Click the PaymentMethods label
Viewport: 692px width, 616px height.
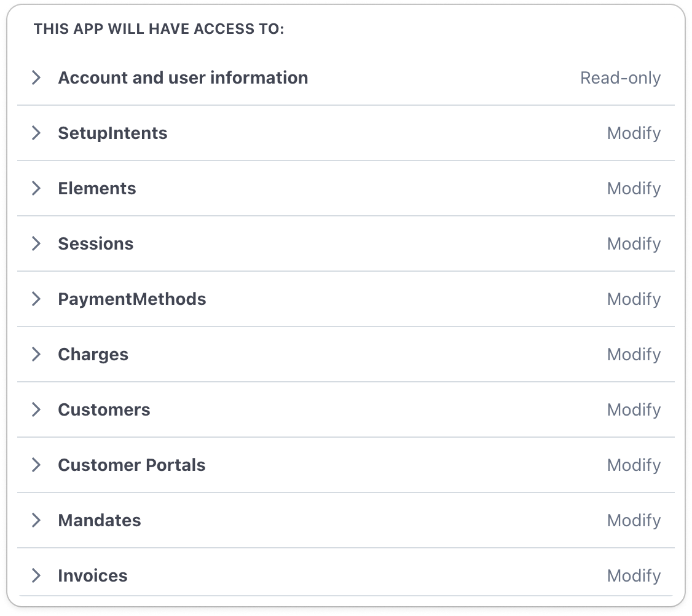(x=132, y=299)
